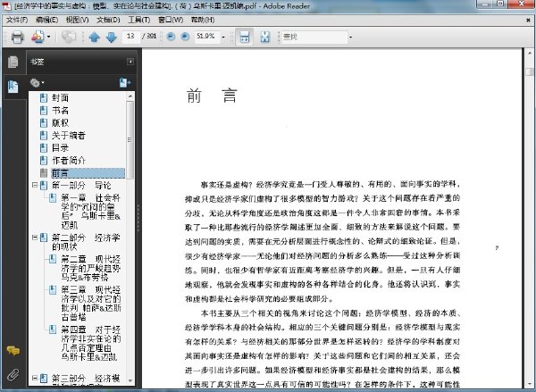Toggle scrolling page display mode icon
This screenshot has height=392, width=536.
(245, 37)
